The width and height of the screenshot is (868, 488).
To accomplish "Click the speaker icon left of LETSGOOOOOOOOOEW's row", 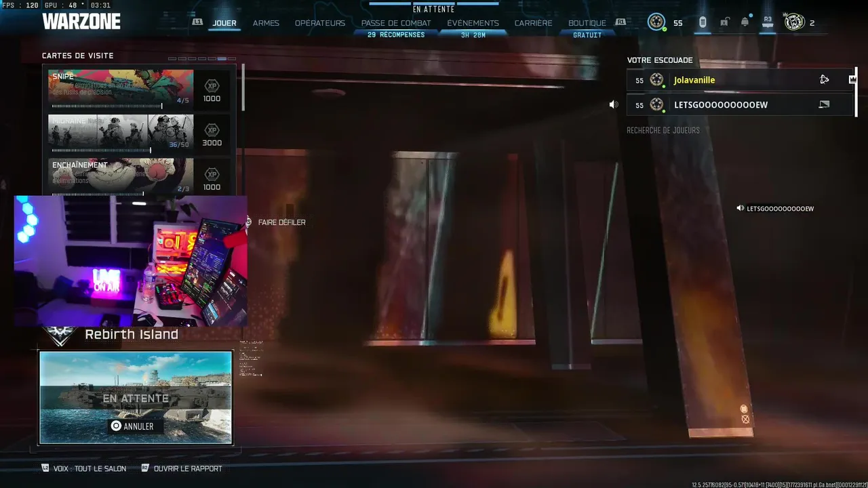I will (613, 104).
